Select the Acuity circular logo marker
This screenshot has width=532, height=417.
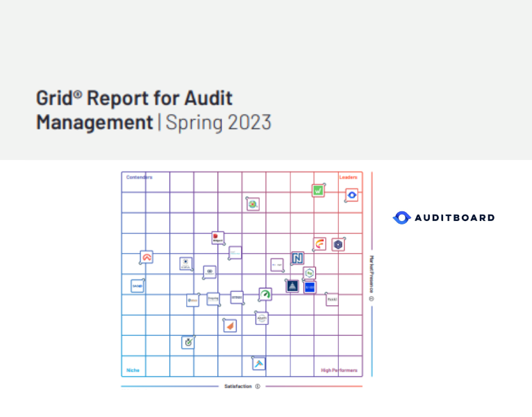[262, 318]
